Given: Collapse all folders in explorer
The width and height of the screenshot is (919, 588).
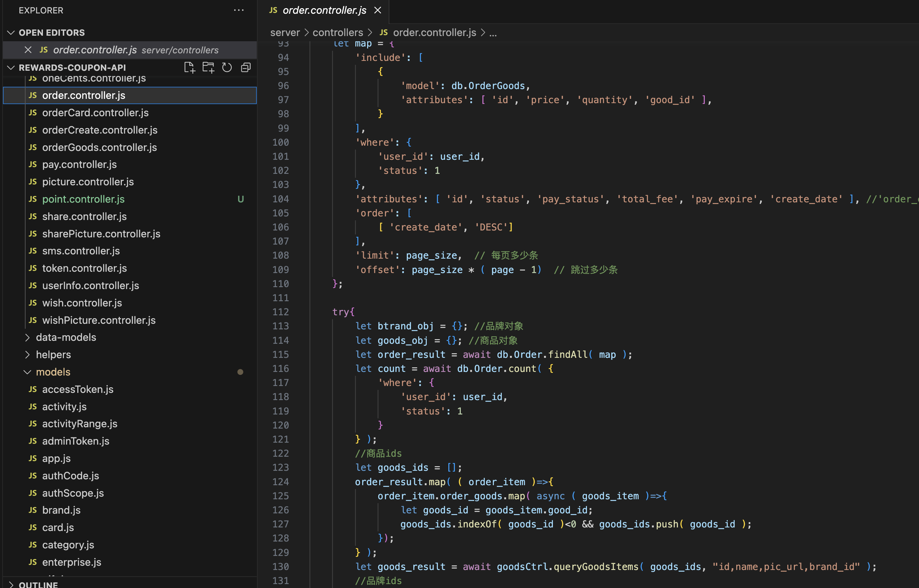Looking at the screenshot, I should (246, 67).
